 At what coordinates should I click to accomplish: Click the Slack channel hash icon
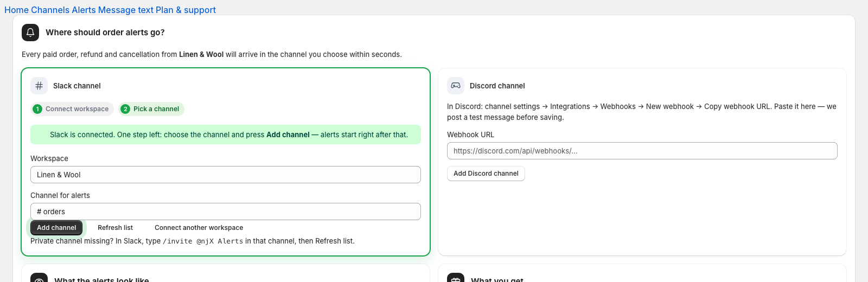39,86
